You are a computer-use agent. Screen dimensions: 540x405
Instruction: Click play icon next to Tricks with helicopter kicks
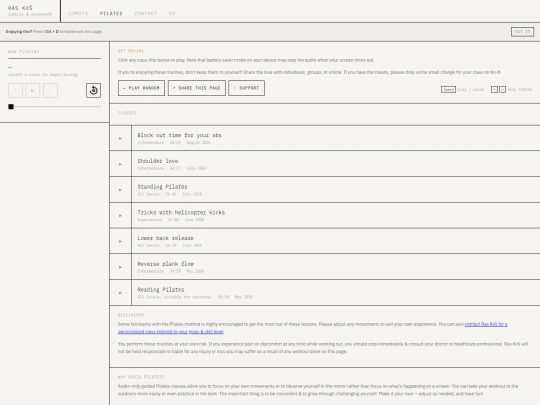120,216
